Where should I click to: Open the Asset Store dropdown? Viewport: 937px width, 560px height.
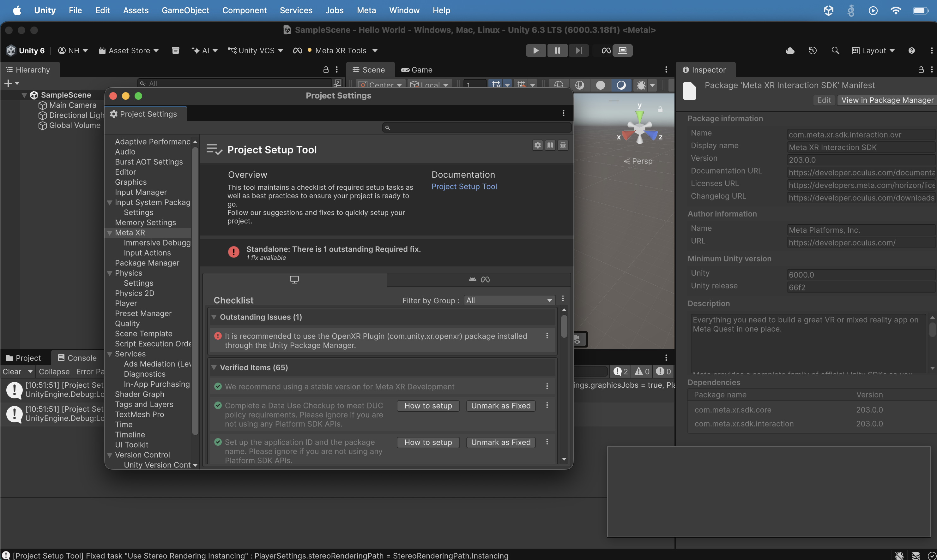128,51
